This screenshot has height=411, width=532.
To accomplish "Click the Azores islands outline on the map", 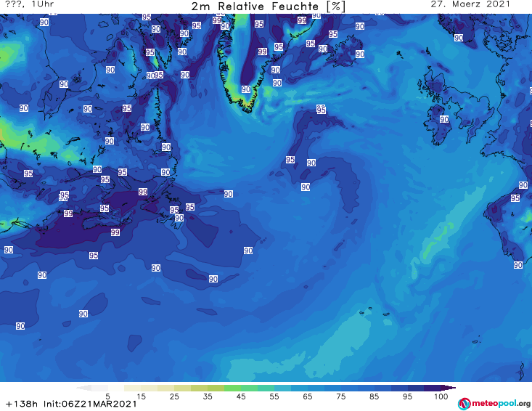I will tap(373, 312).
